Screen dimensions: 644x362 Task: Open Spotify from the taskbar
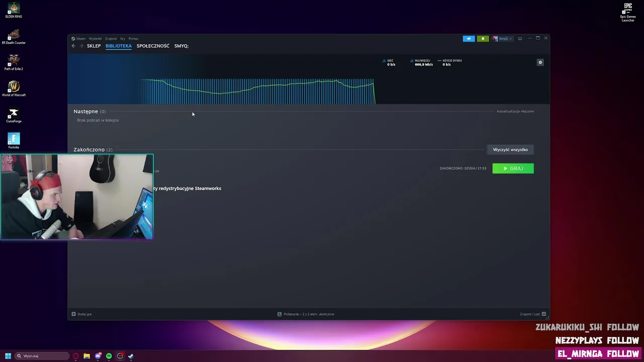[x=109, y=356]
